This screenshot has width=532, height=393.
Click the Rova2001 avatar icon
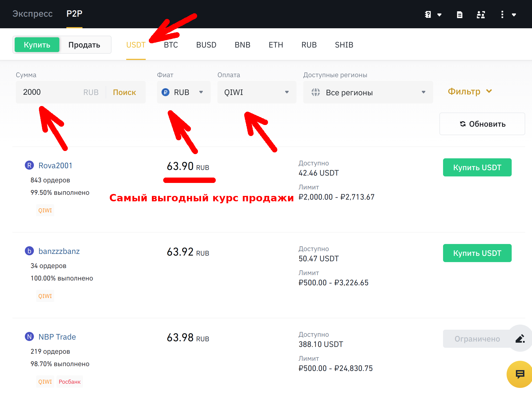point(29,165)
